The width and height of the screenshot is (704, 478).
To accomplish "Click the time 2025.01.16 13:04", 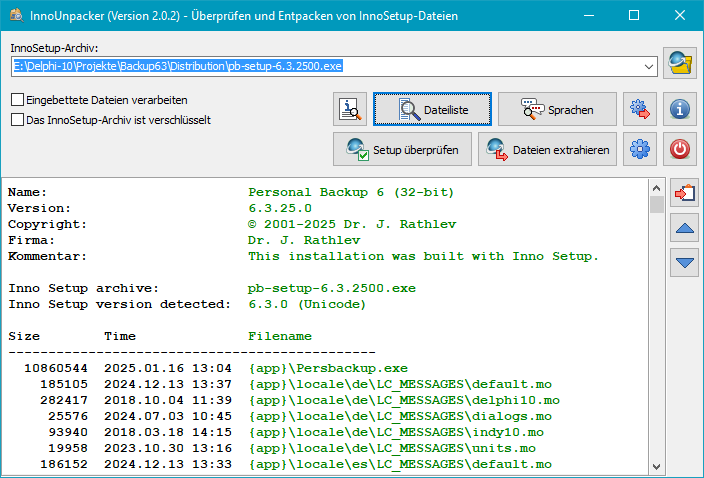I will (x=168, y=368).
